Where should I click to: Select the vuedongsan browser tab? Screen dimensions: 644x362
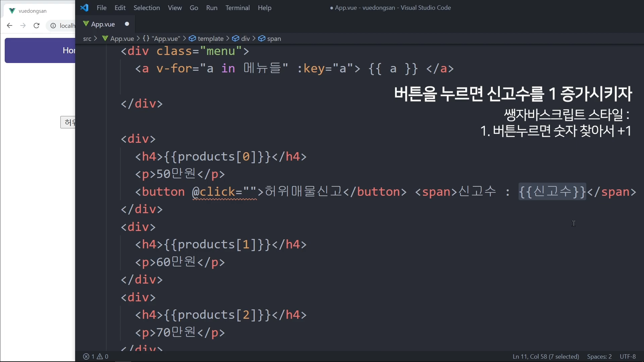tap(33, 11)
